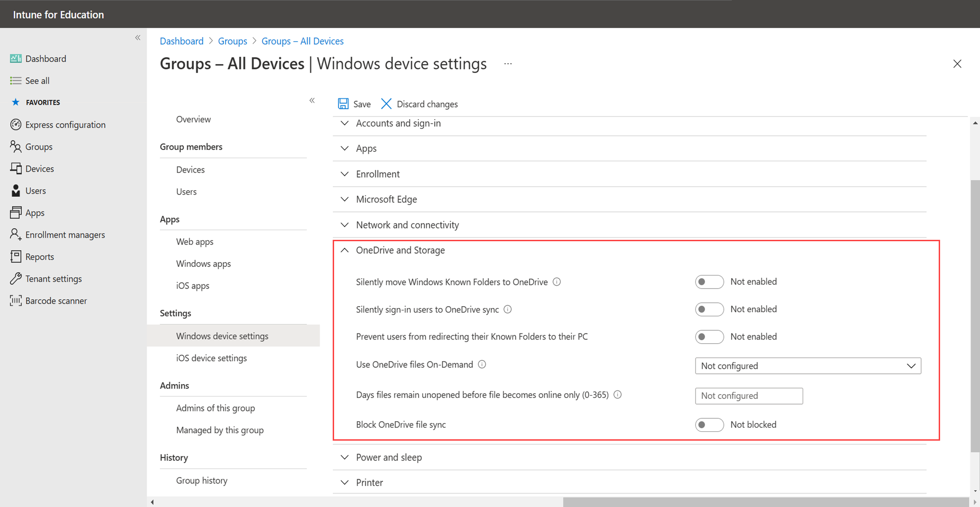Toggle Silently move Windows Known Folders to OneDrive
This screenshot has height=507, width=980.
707,282
